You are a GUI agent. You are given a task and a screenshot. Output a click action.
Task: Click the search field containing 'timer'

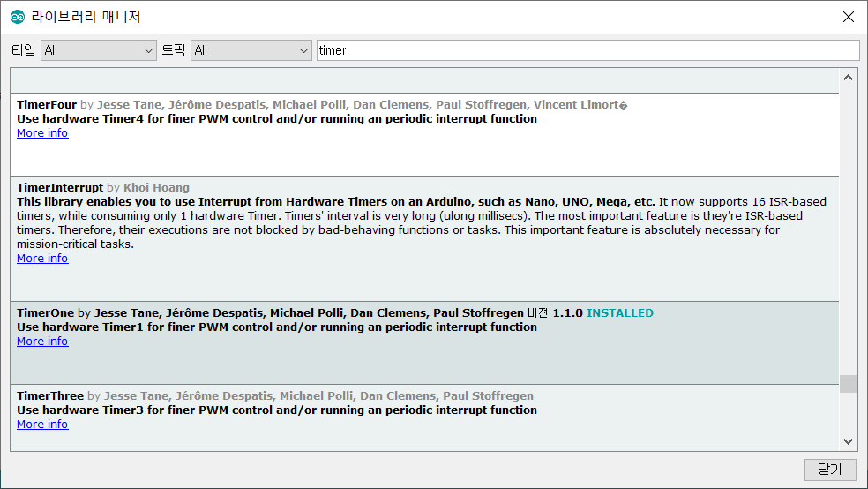(587, 50)
